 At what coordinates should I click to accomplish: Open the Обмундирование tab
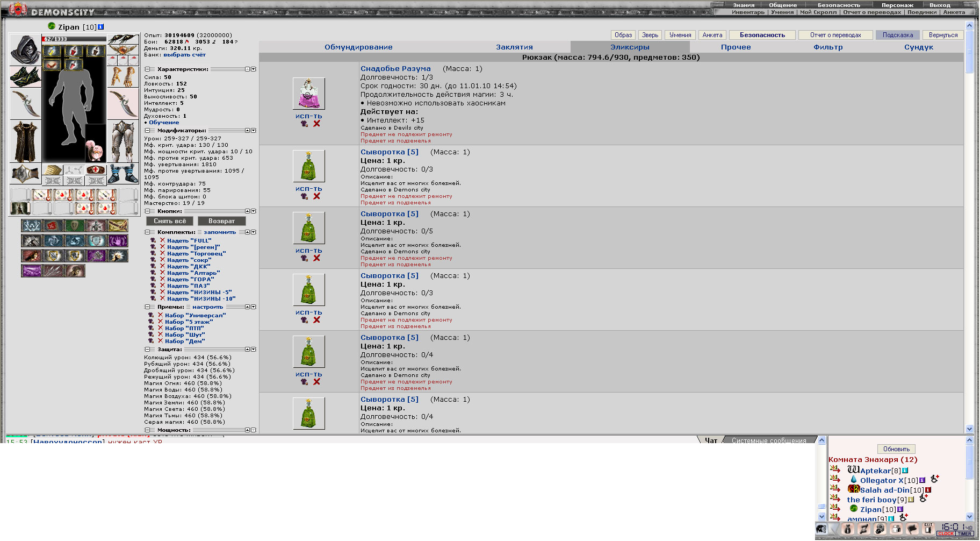[x=358, y=47]
